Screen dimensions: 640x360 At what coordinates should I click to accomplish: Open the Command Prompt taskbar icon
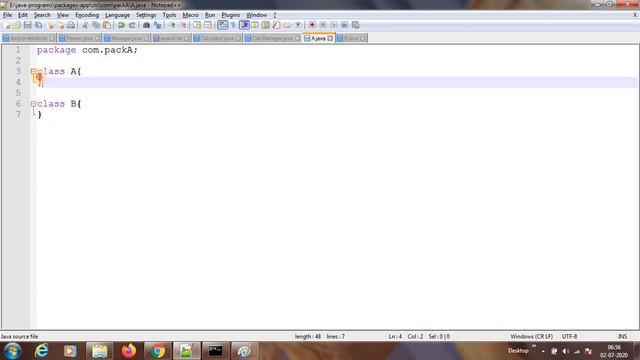[x=216, y=351]
